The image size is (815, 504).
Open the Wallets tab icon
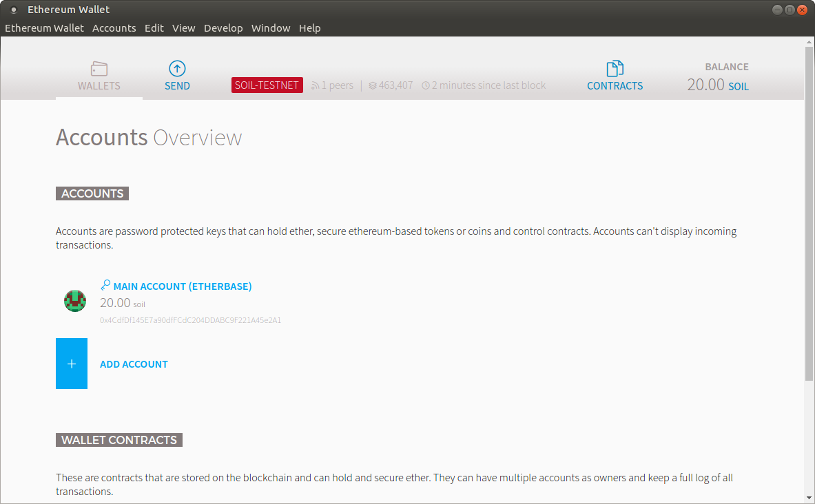pos(99,69)
